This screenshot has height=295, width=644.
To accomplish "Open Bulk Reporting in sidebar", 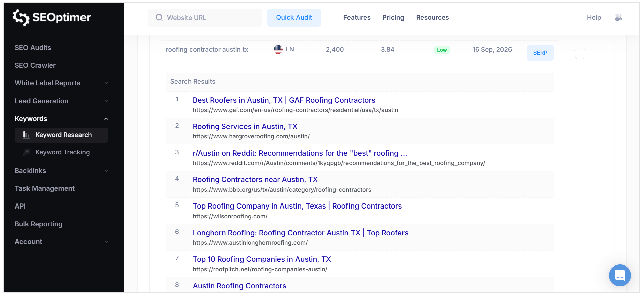I will tap(39, 224).
